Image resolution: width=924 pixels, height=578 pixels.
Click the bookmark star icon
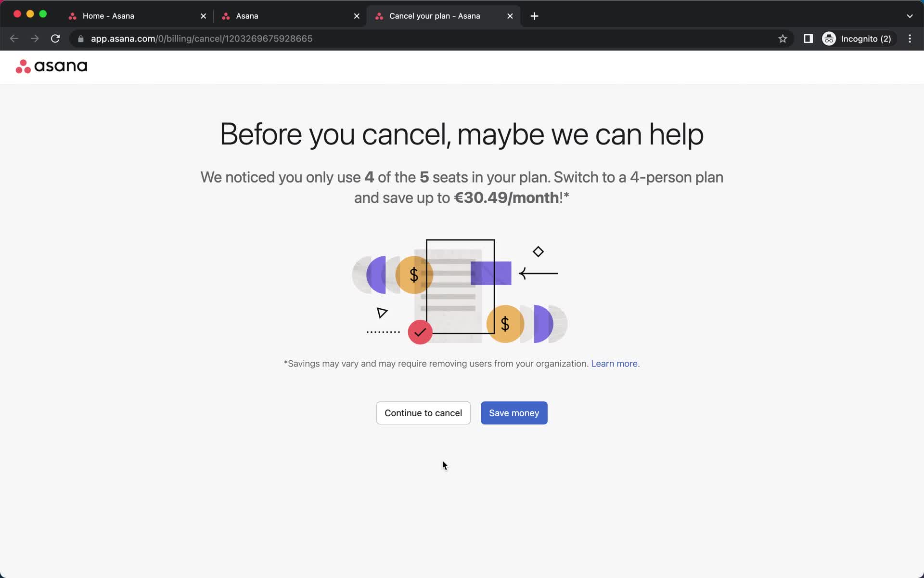click(783, 39)
